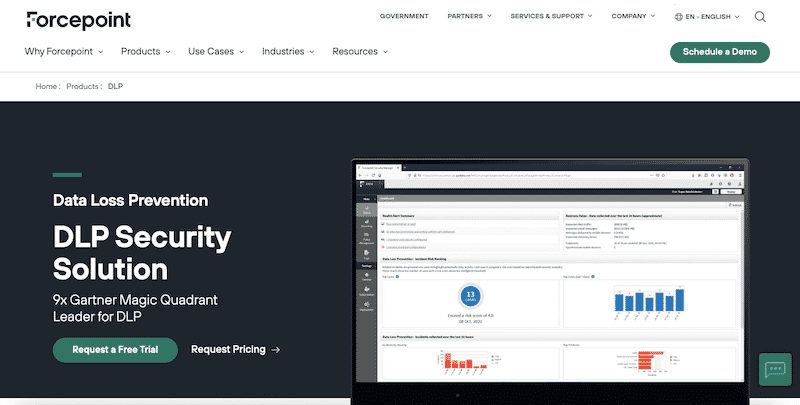Open the search magnifier icon
This screenshot has width=800, height=405.
(760, 17)
